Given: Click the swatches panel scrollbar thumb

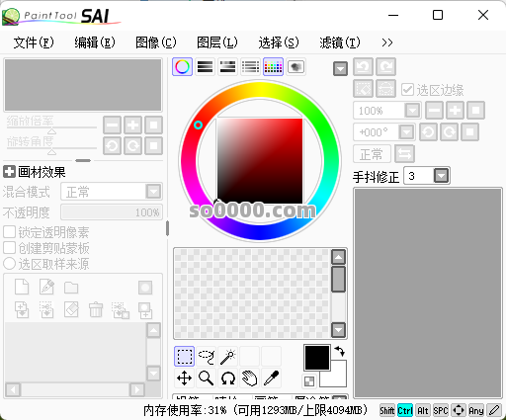Looking at the screenshot, I should pyautogui.click(x=338, y=279).
